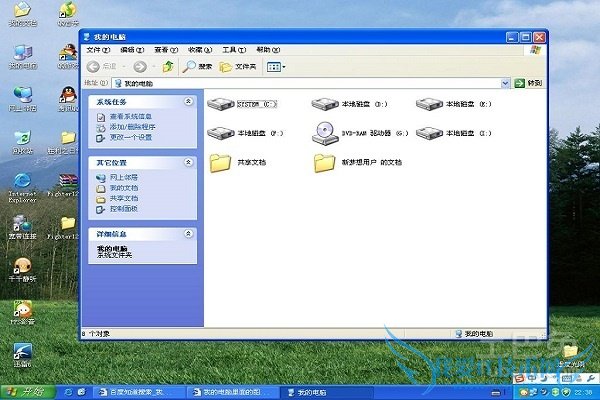Open the Network Places desktop icon
The width and height of the screenshot is (600, 400).
pyautogui.click(x=23, y=99)
